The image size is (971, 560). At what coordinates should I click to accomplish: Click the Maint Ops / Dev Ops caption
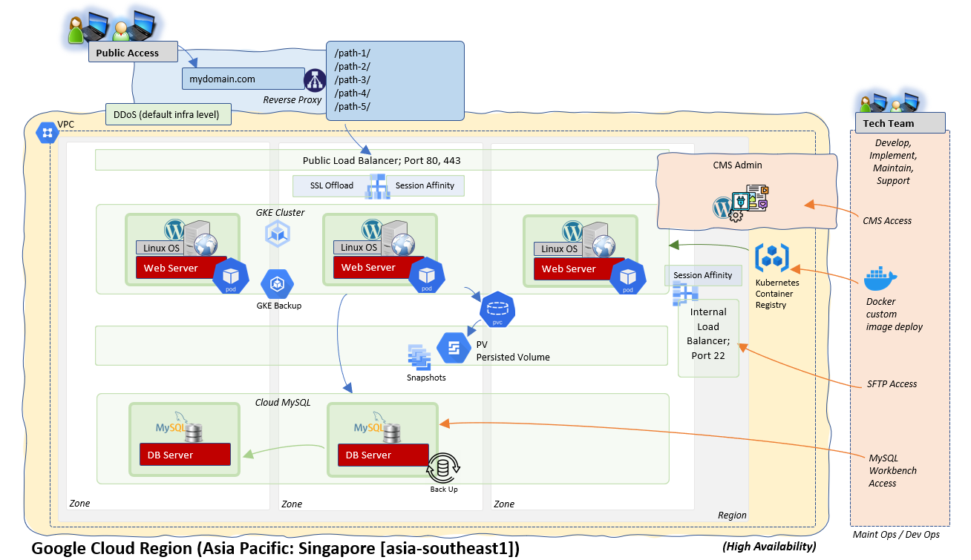(895, 534)
